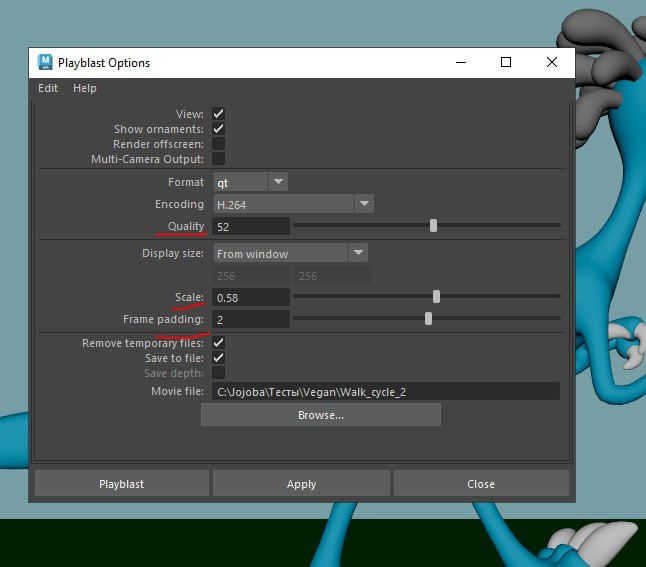
Task: Open the Edit menu
Action: click(x=48, y=88)
